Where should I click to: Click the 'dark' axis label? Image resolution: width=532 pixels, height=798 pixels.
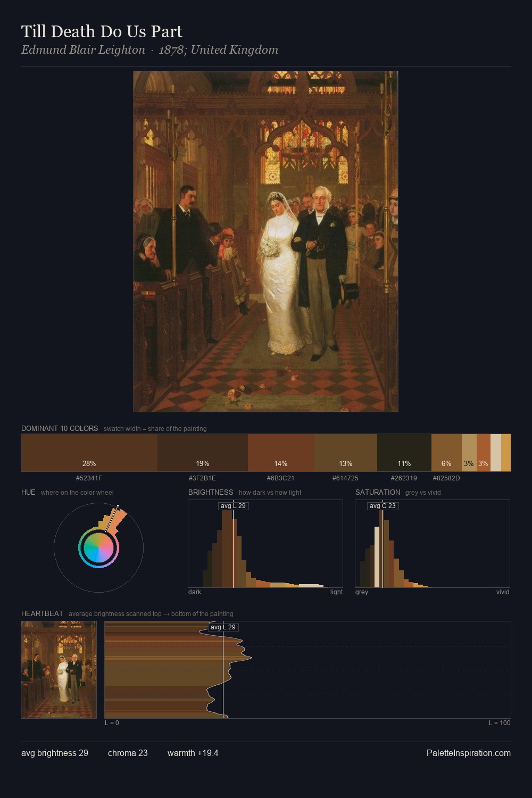(195, 592)
